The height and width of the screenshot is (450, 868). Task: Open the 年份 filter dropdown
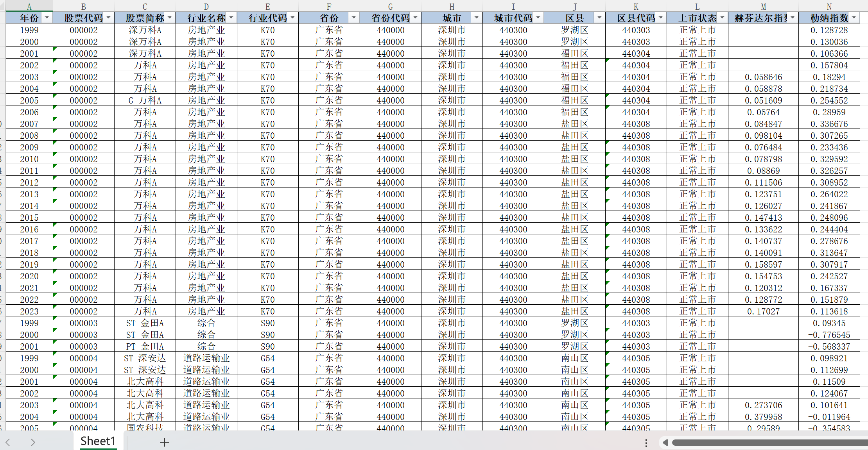tap(47, 18)
